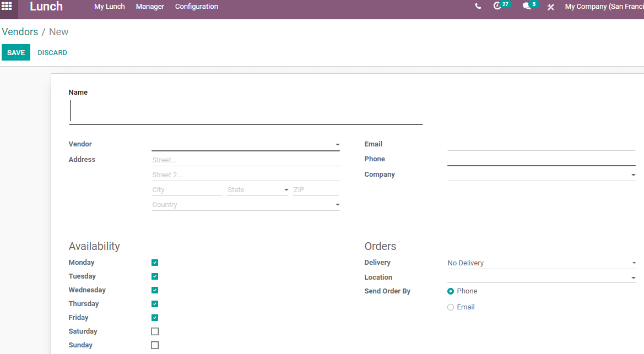Go back to Vendors breadcrumb
This screenshot has height=354, width=644.
pyautogui.click(x=20, y=31)
